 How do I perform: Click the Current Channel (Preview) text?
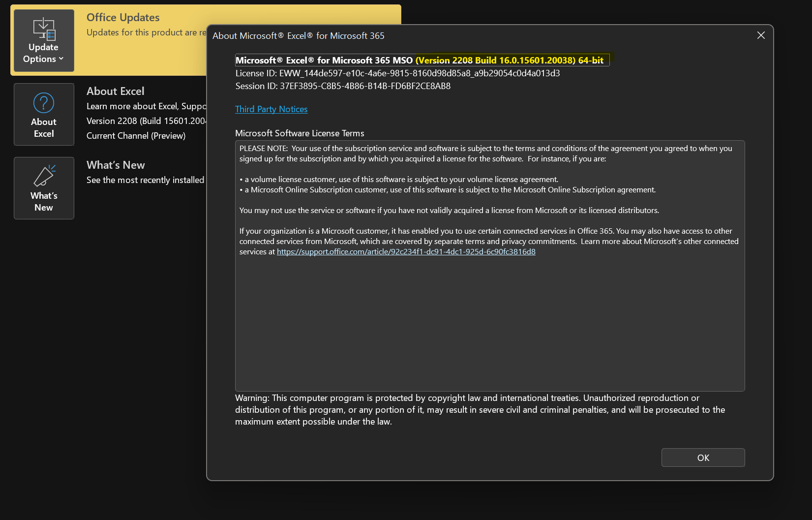point(136,136)
